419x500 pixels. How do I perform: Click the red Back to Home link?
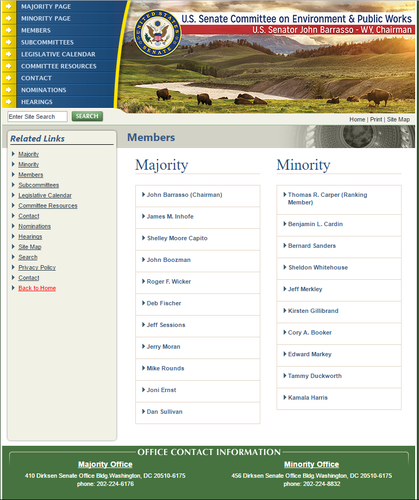[37, 288]
